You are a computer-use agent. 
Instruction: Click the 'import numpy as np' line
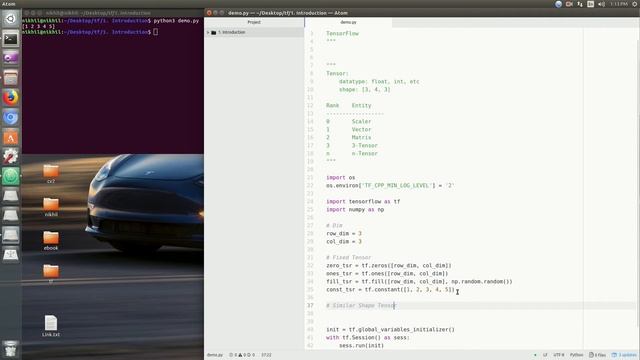click(355, 209)
